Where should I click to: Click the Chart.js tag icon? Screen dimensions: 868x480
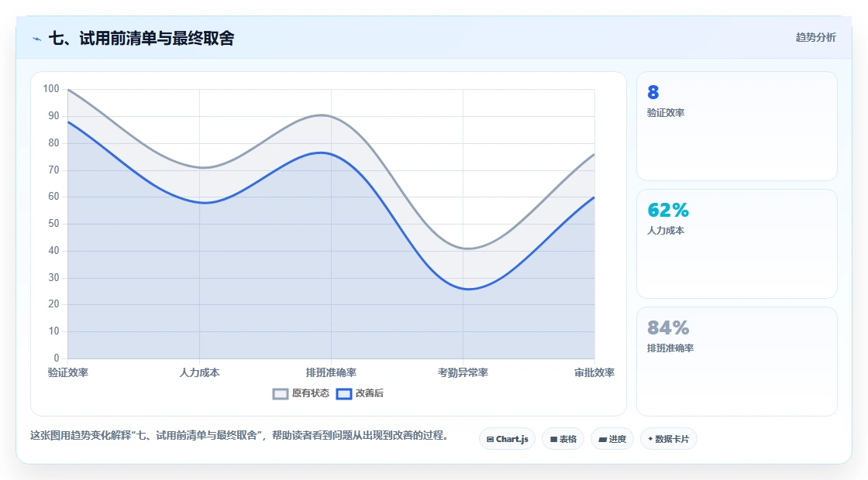(x=490, y=439)
